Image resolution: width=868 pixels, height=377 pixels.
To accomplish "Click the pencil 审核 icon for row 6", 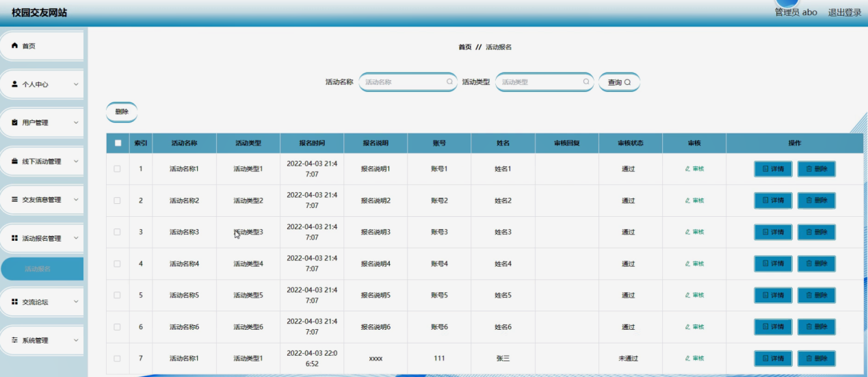I will [x=687, y=326].
